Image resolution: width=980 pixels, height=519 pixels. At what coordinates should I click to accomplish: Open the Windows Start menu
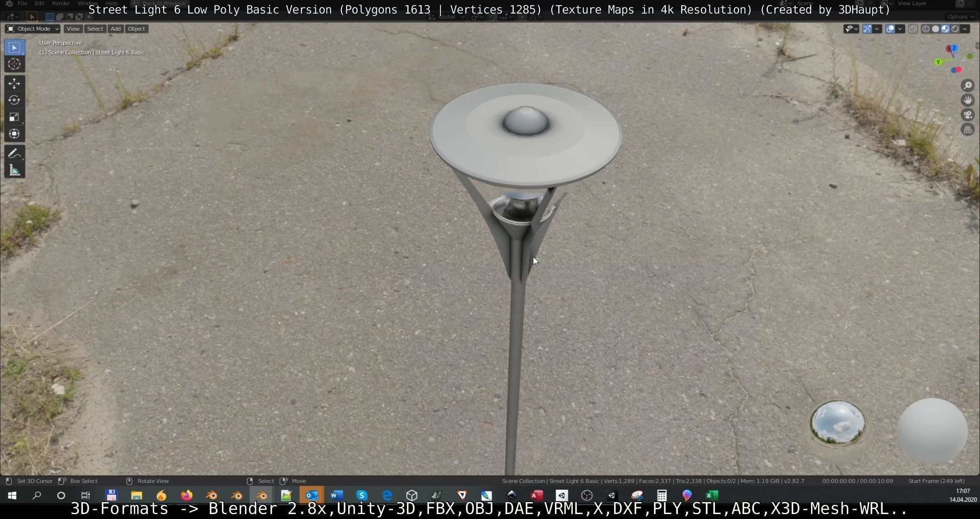[12, 495]
